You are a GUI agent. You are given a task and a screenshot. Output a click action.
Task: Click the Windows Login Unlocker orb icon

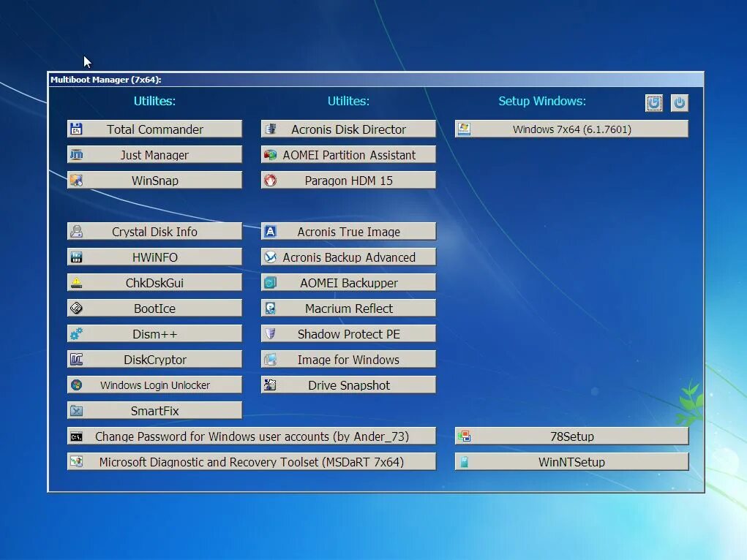coord(76,385)
